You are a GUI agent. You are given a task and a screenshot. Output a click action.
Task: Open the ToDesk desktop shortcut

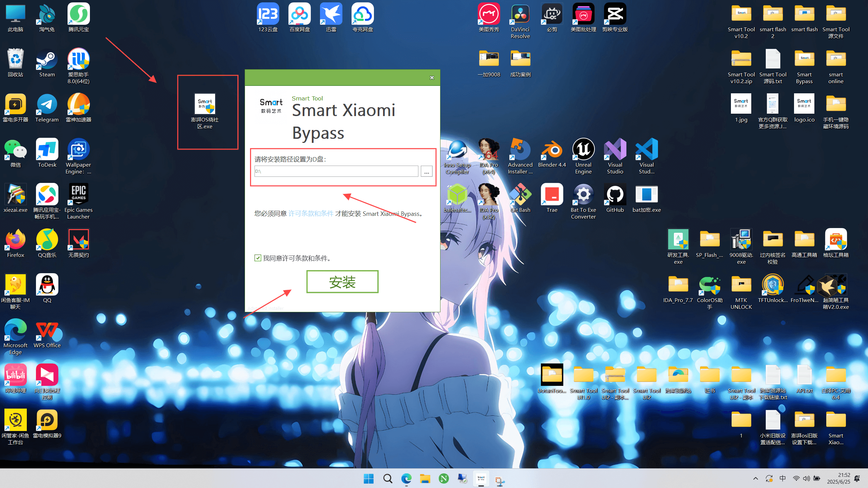(47, 154)
